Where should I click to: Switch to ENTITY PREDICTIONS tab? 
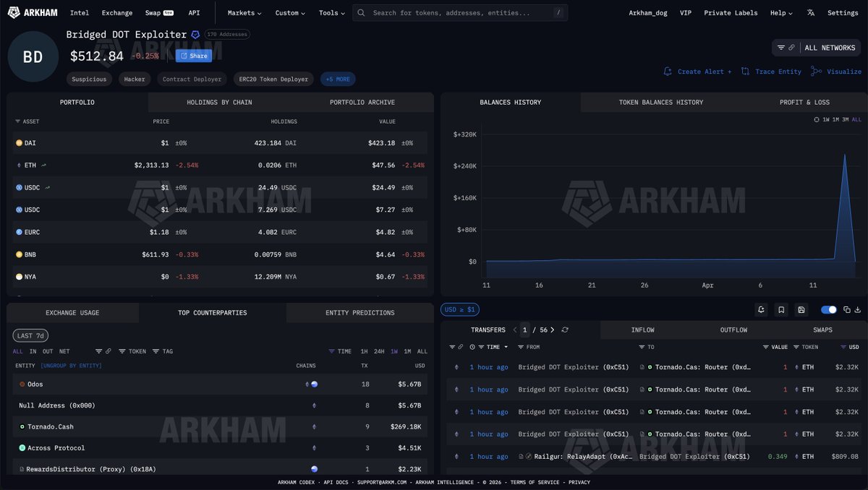[360, 313]
